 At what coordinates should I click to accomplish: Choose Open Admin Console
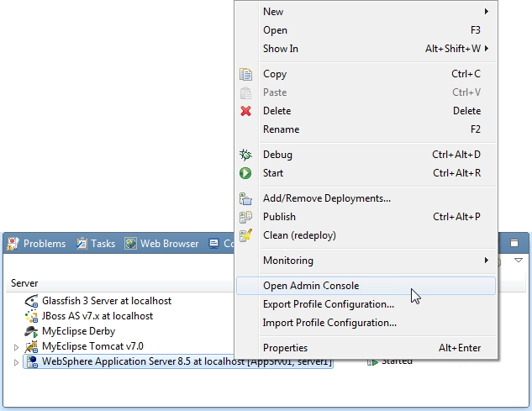point(311,286)
